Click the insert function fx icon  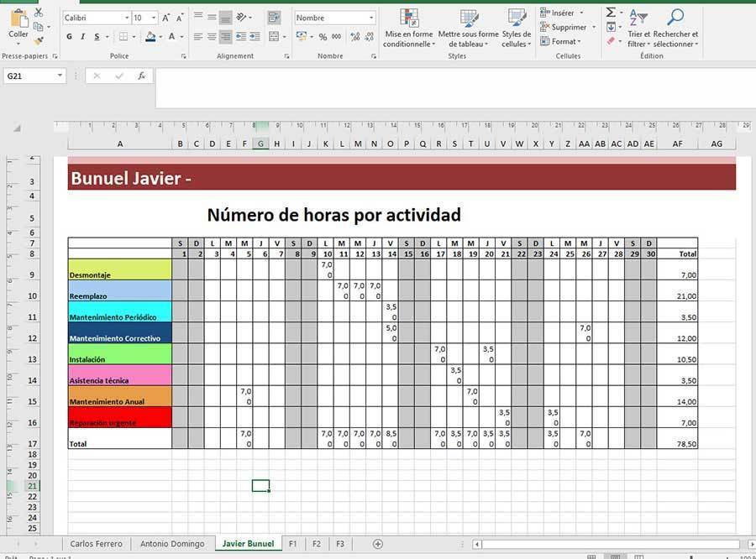point(142,76)
